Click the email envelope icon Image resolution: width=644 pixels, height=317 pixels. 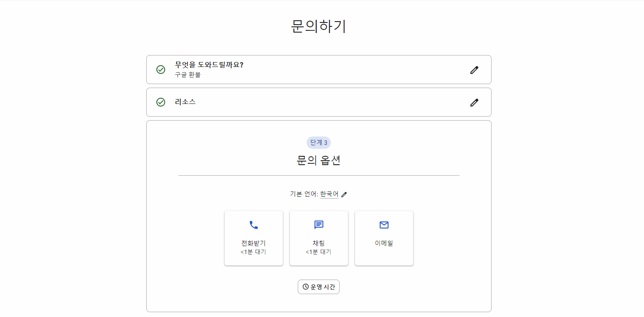click(384, 225)
